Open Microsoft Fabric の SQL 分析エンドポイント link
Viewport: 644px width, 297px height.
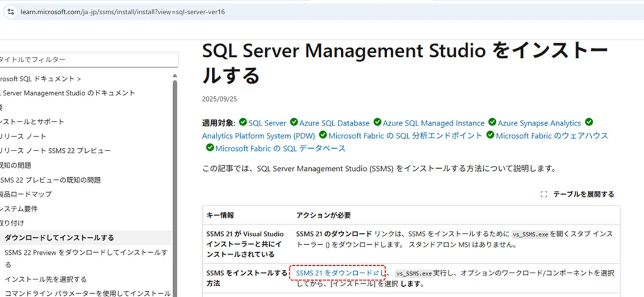[x=405, y=136]
